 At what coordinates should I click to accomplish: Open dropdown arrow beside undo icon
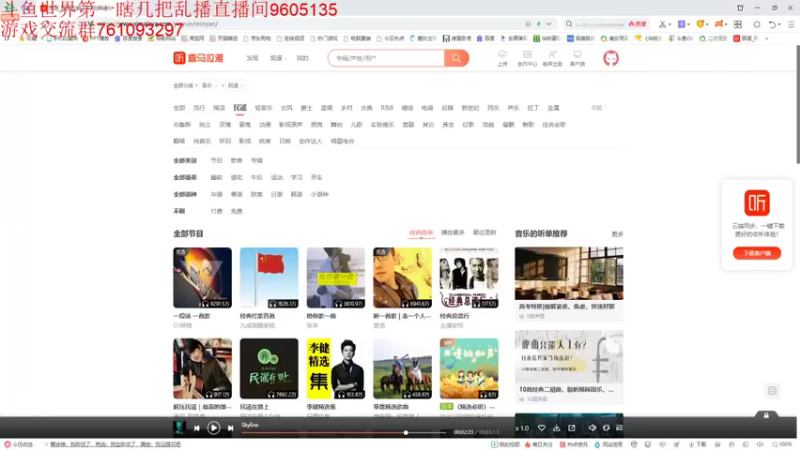[780, 24]
